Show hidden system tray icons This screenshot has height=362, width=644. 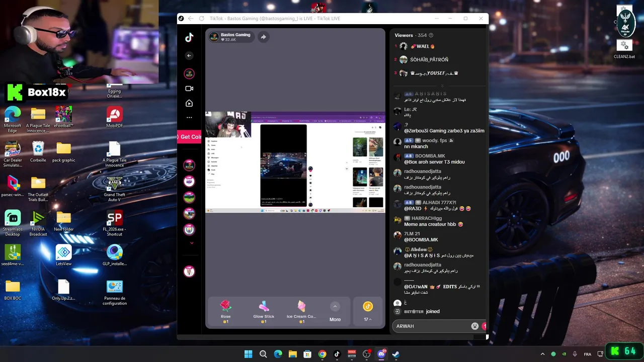coord(542,354)
